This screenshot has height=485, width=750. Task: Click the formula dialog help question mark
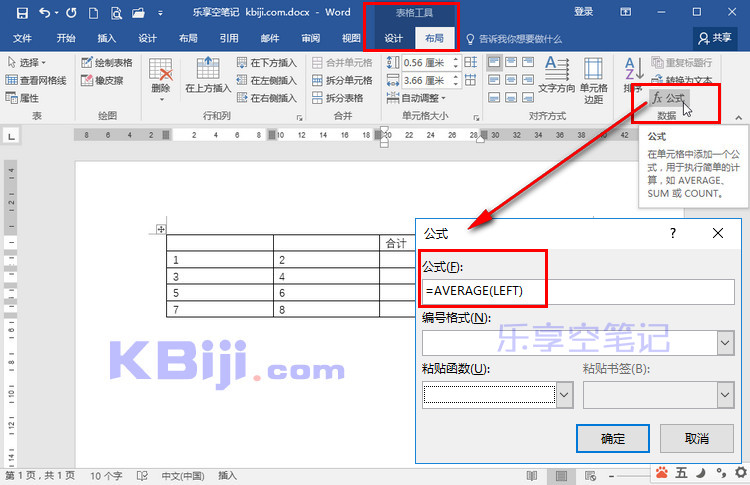click(673, 233)
